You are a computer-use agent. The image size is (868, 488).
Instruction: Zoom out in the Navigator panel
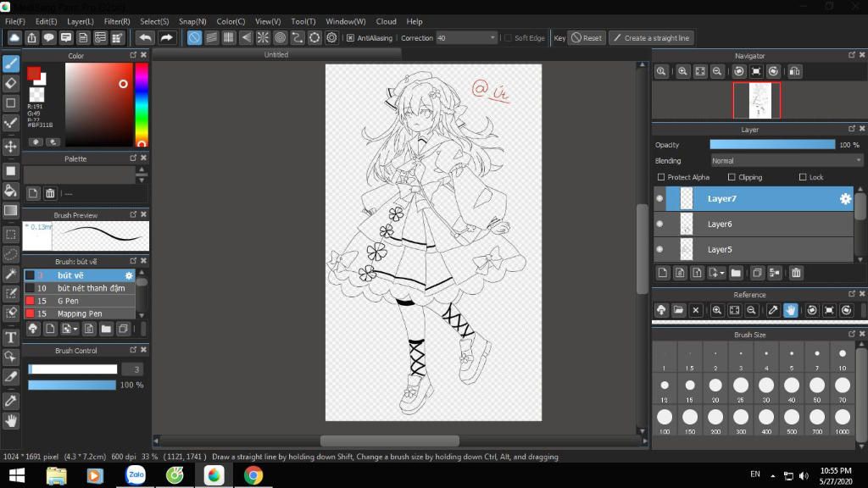pos(717,71)
